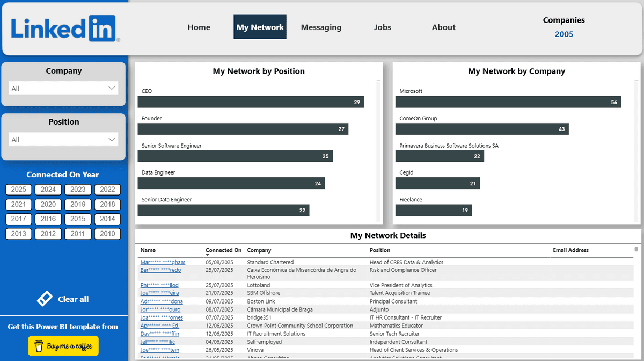The image size is (644, 361).
Task: Select the My Network tab
Action: [x=260, y=27]
